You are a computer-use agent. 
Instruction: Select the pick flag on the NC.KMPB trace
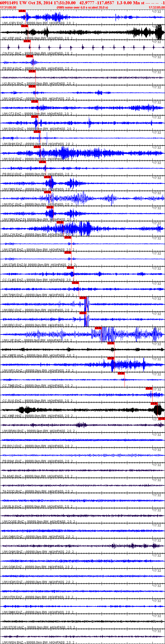[x=111, y=343]
